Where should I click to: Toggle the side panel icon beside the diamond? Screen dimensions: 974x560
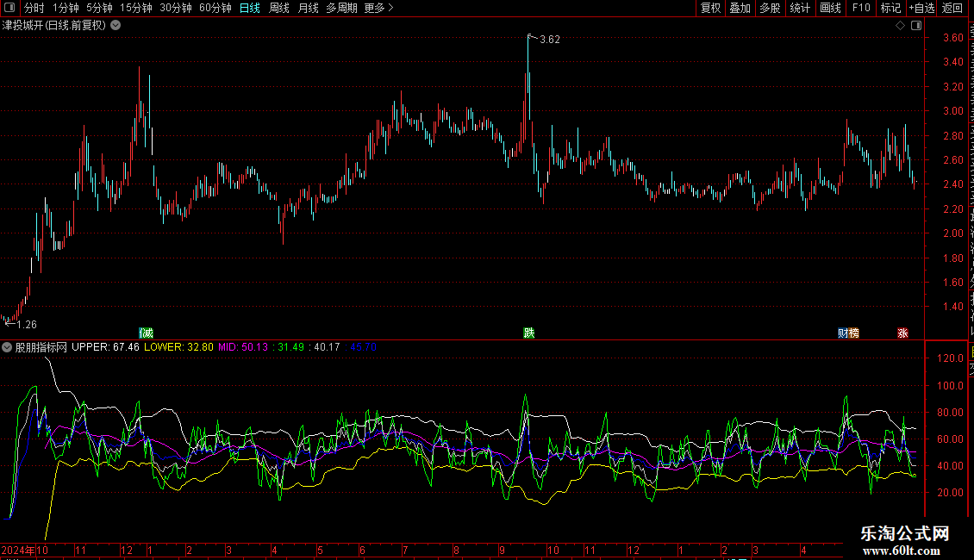(916, 26)
